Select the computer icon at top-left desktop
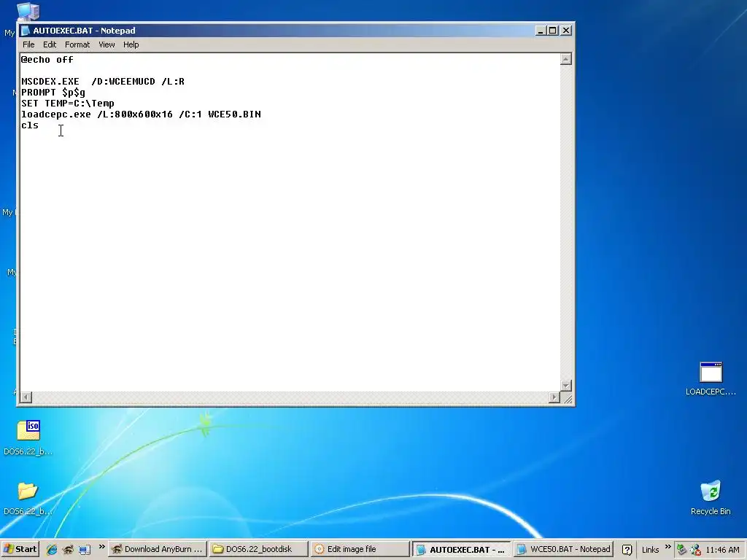Screen dimensions: 747x560 28,12
